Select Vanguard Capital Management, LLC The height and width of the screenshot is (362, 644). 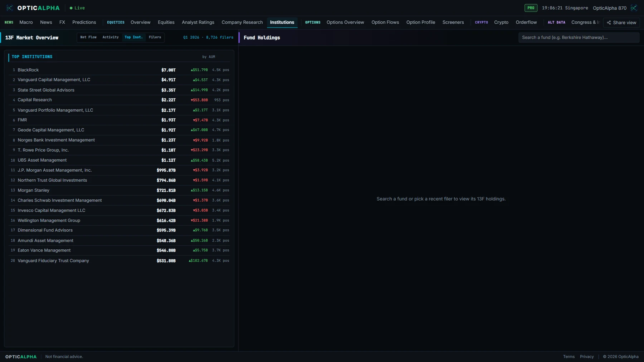[x=119, y=80]
